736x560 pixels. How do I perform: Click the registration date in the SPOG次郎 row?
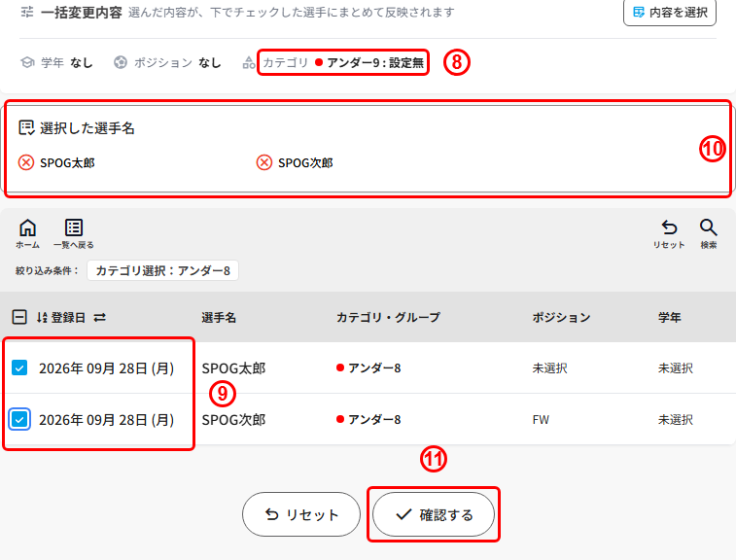pos(107,420)
